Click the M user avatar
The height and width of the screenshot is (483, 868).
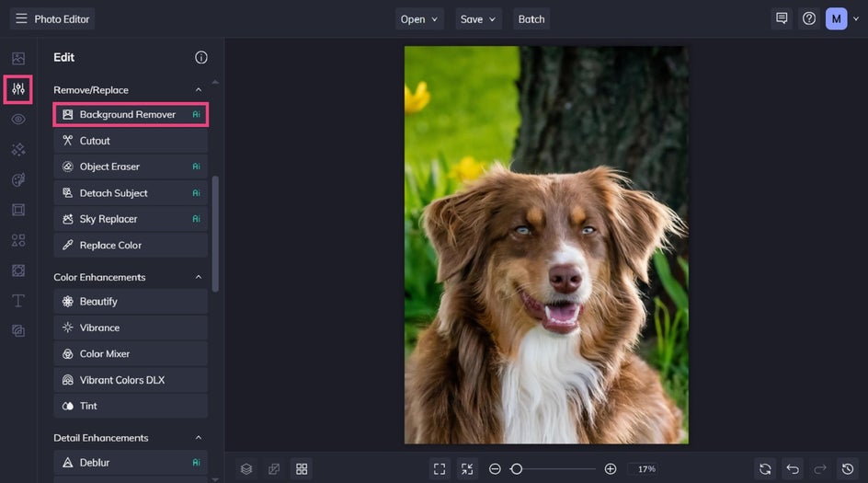[836, 18]
